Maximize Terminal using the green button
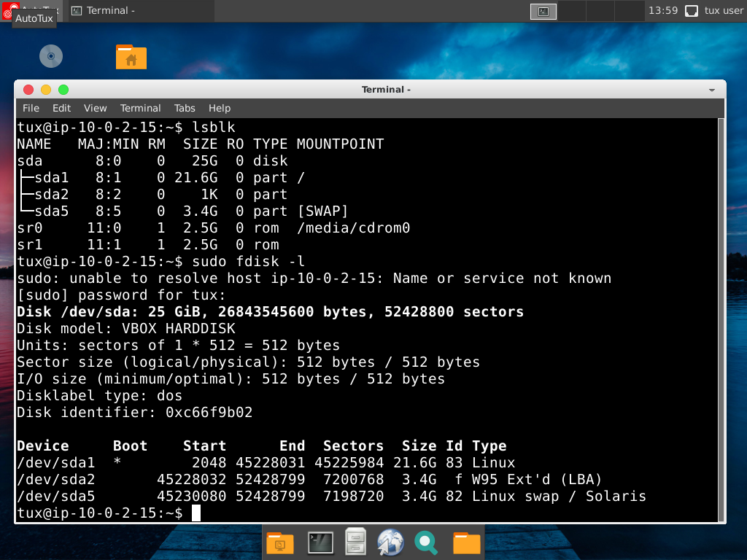Viewport: 747px width, 560px height. pos(63,90)
